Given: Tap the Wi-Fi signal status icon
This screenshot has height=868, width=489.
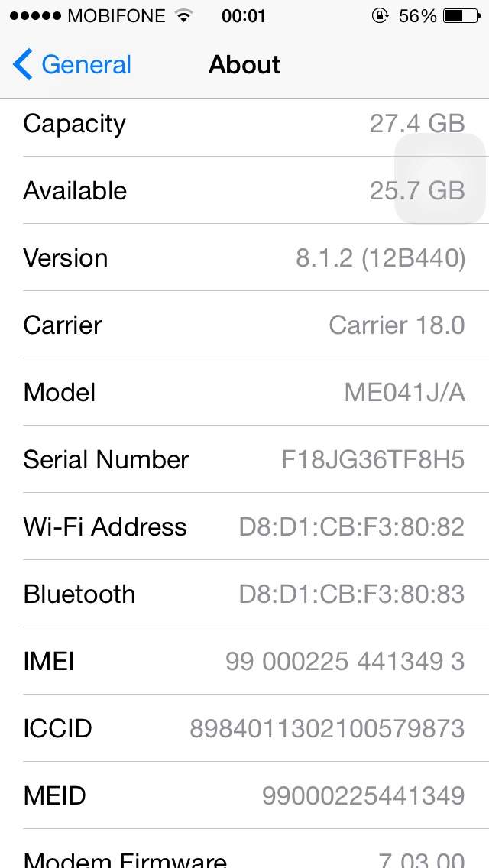Looking at the screenshot, I should point(183,16).
